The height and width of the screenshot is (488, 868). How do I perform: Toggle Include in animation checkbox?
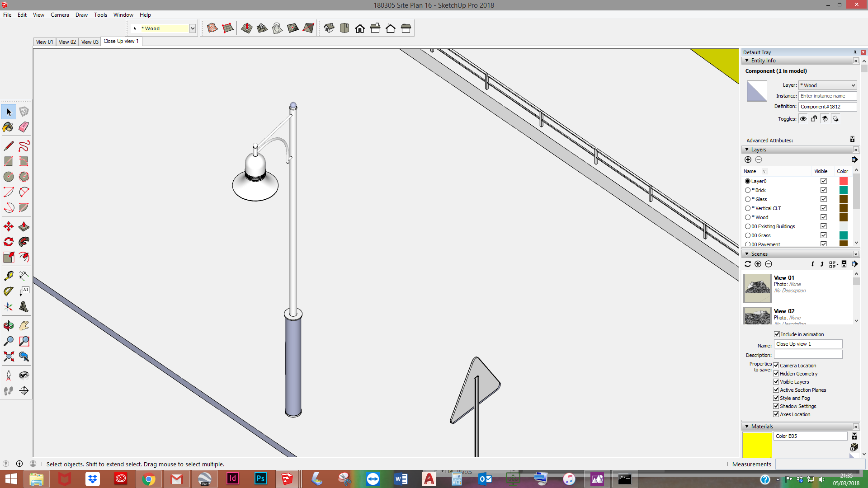[777, 334]
